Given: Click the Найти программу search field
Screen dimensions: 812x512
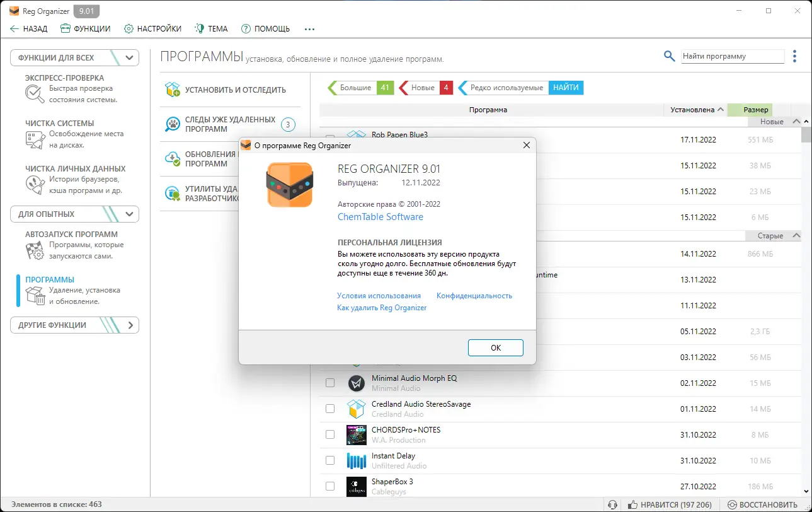Looking at the screenshot, I should coord(732,56).
